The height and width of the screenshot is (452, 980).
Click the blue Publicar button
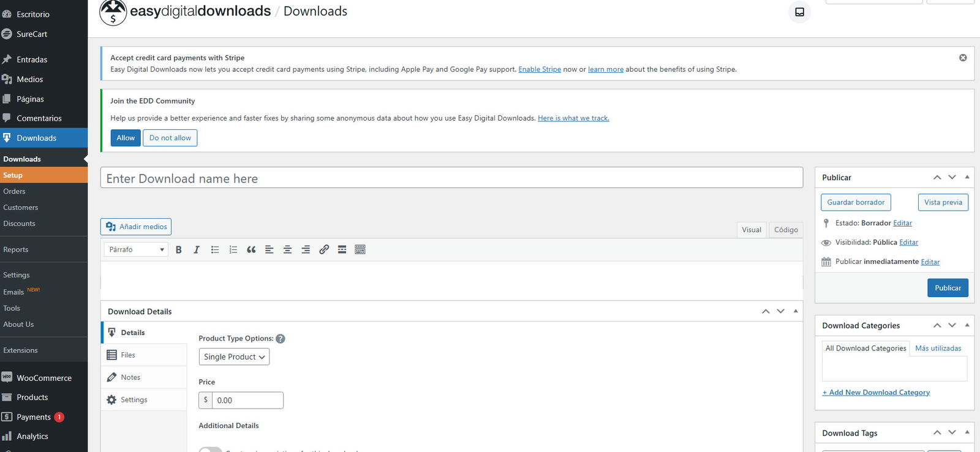pos(948,288)
